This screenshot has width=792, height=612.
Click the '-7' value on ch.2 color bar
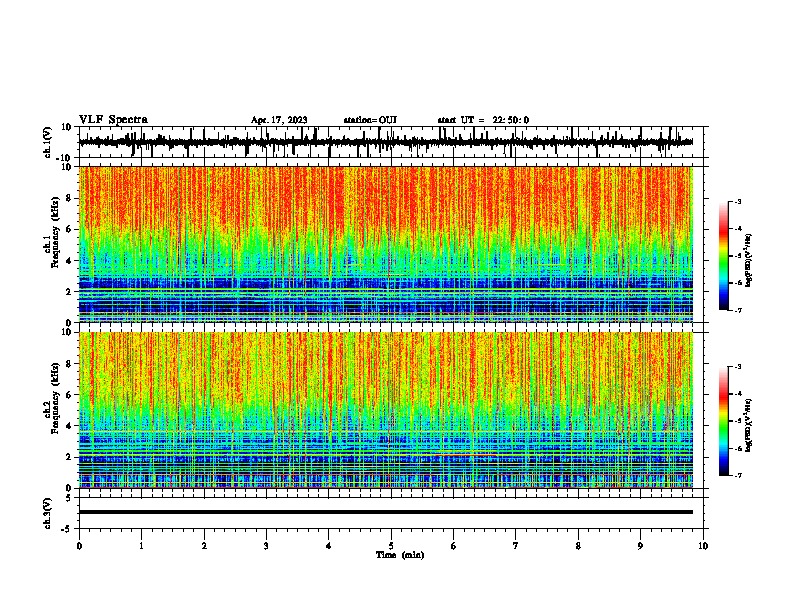[737, 475]
